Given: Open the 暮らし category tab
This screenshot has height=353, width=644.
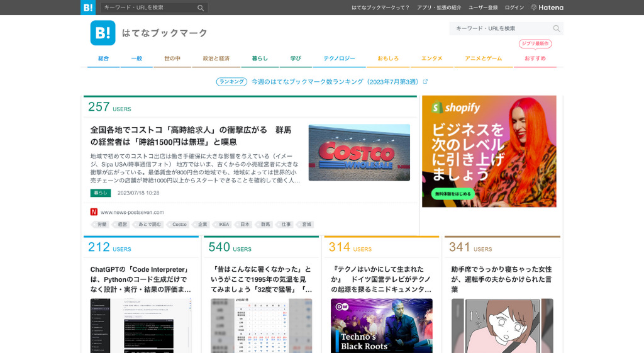Looking at the screenshot, I should coord(260,59).
